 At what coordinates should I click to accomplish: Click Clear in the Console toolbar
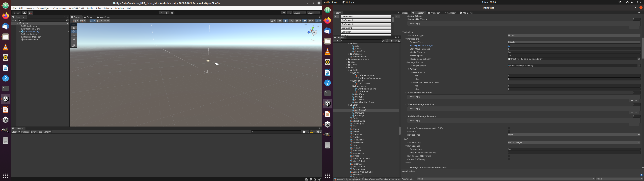[x=14, y=132]
